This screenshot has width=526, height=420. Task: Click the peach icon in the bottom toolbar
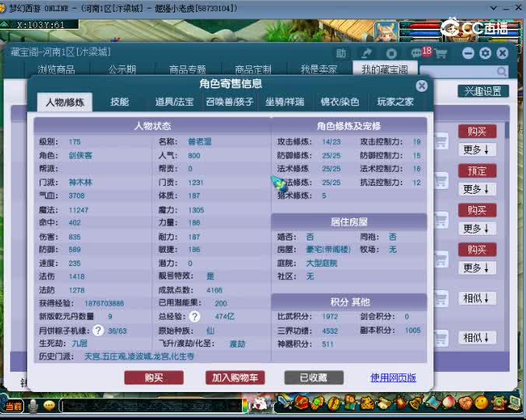tap(449, 402)
